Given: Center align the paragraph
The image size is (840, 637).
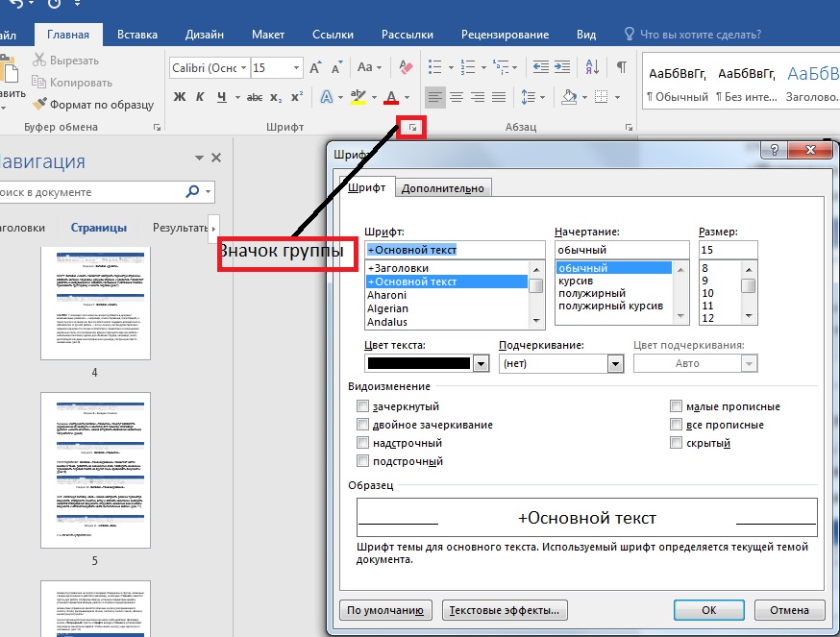Looking at the screenshot, I should coord(457,97).
